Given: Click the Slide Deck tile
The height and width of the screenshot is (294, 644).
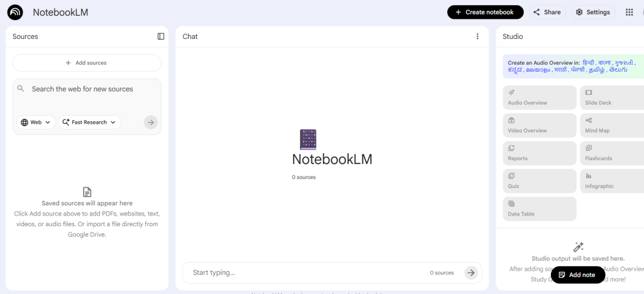Looking at the screenshot, I should (x=612, y=97).
